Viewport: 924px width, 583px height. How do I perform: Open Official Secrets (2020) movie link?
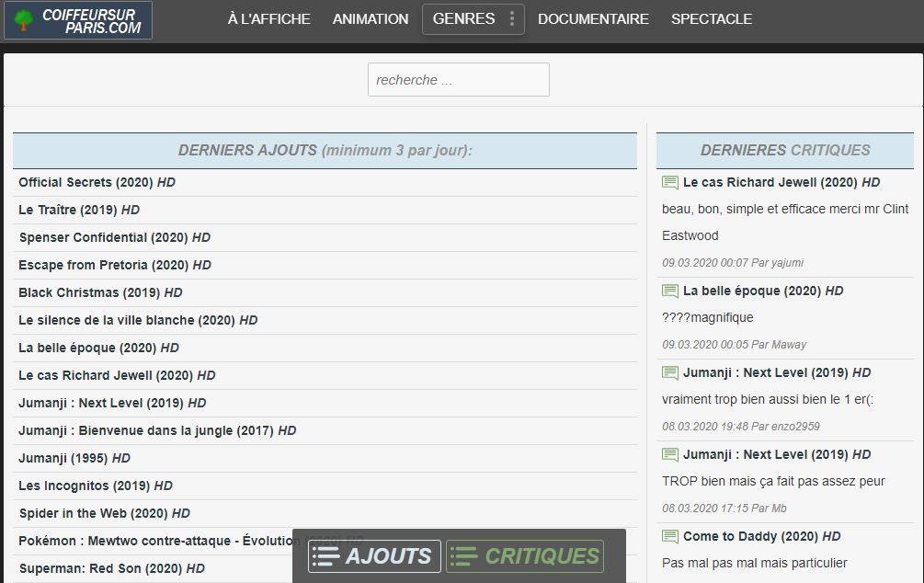tap(86, 183)
